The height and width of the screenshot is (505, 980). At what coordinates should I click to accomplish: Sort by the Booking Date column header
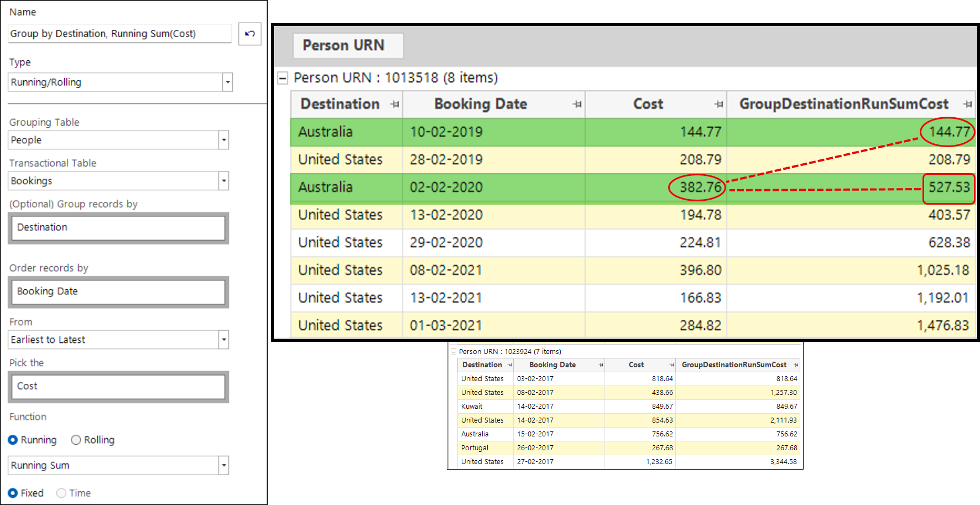480,104
